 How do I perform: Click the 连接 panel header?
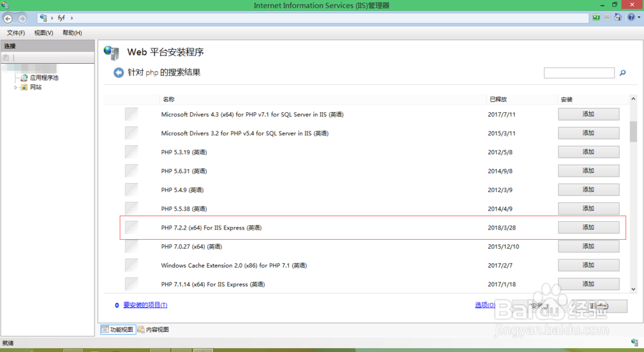click(48, 46)
